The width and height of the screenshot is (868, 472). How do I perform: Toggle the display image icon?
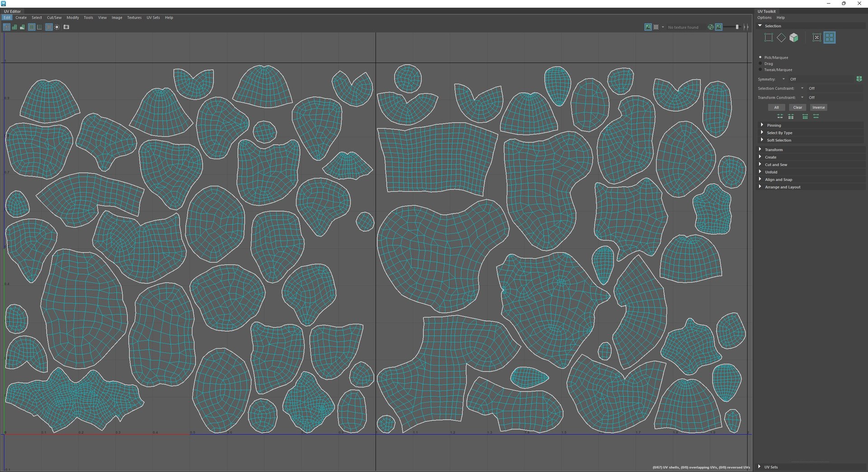[x=648, y=27]
